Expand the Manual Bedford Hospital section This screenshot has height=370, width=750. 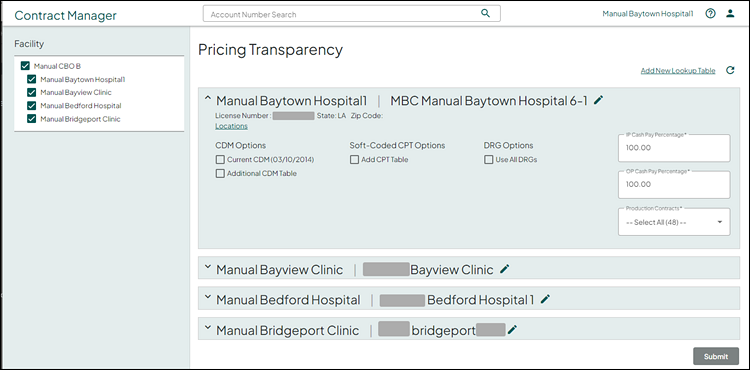pyautogui.click(x=208, y=297)
